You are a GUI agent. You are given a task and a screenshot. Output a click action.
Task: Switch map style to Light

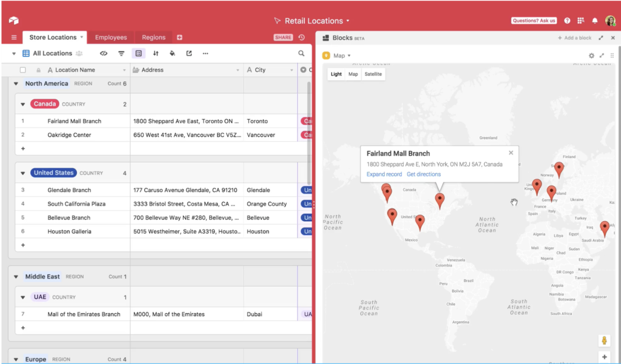pyautogui.click(x=336, y=74)
